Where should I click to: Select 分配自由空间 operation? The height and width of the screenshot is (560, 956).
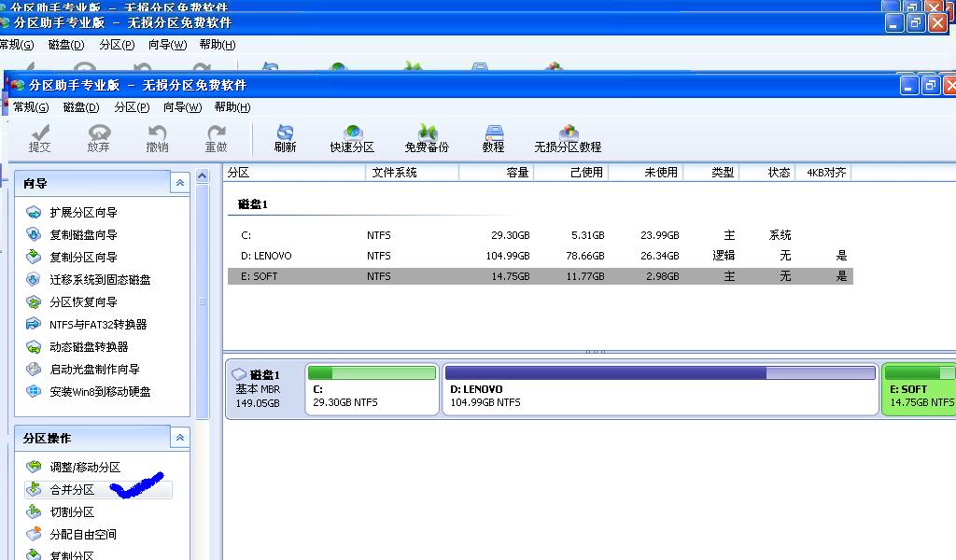pyautogui.click(x=71, y=535)
